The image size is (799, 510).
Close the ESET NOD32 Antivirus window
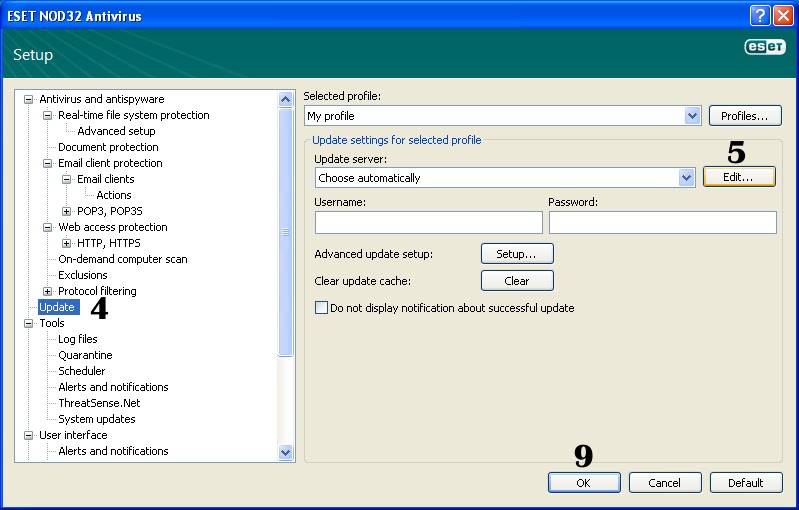click(x=783, y=15)
